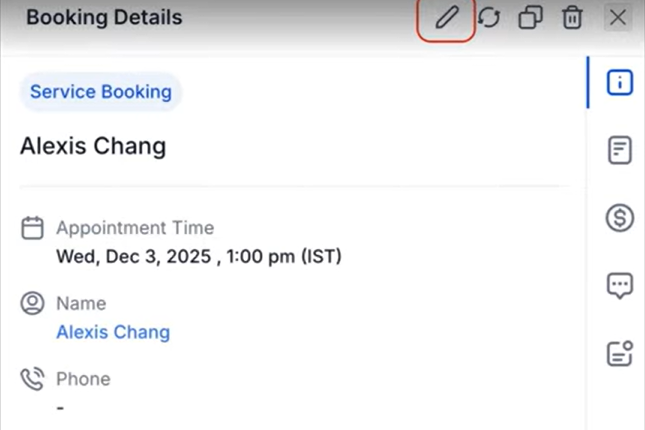Click the phone handset icon
The image size is (645, 430).
tap(33, 379)
